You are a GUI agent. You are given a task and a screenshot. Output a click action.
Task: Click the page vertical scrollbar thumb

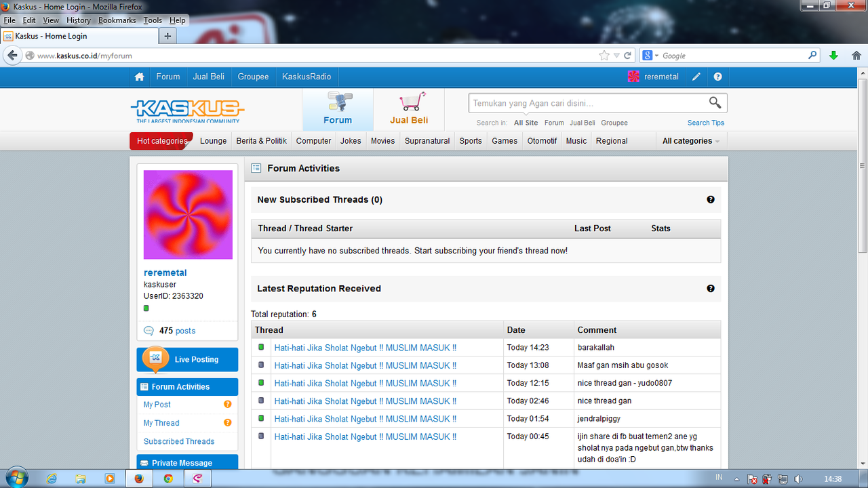[x=863, y=165]
